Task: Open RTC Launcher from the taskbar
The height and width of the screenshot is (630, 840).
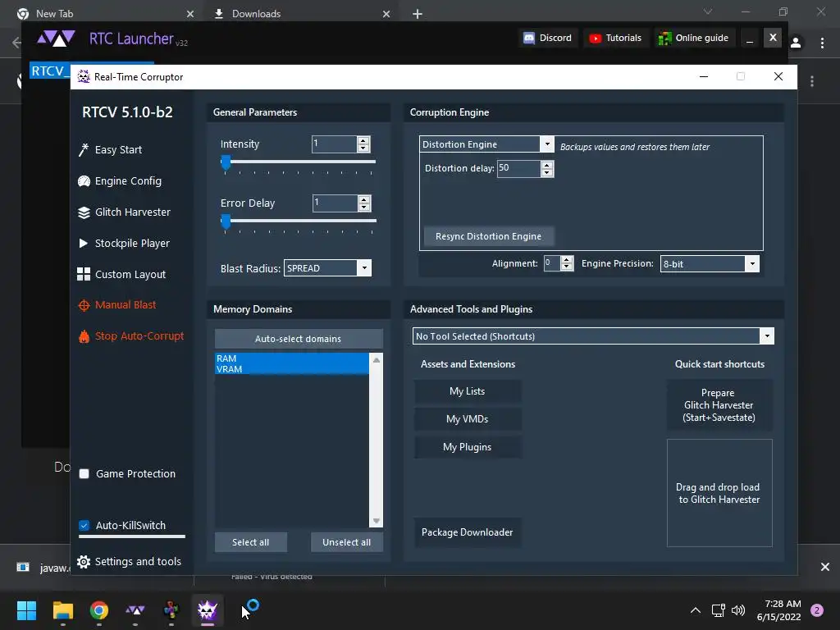Action: 135,610
